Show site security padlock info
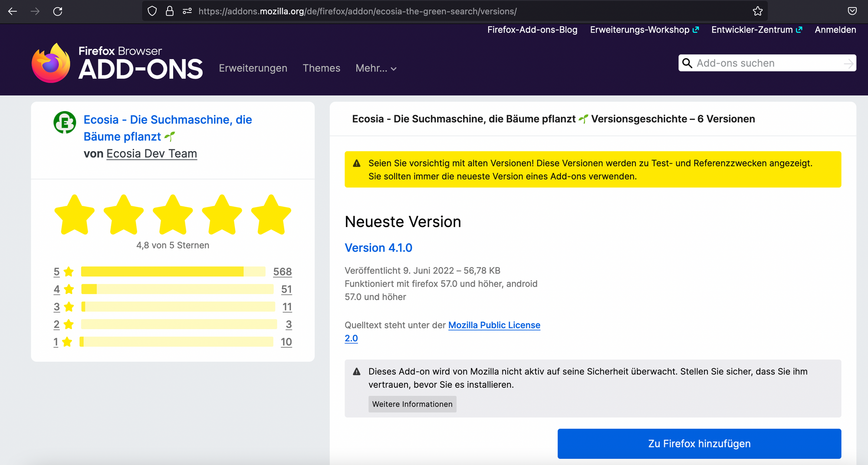The height and width of the screenshot is (465, 868). point(170,11)
